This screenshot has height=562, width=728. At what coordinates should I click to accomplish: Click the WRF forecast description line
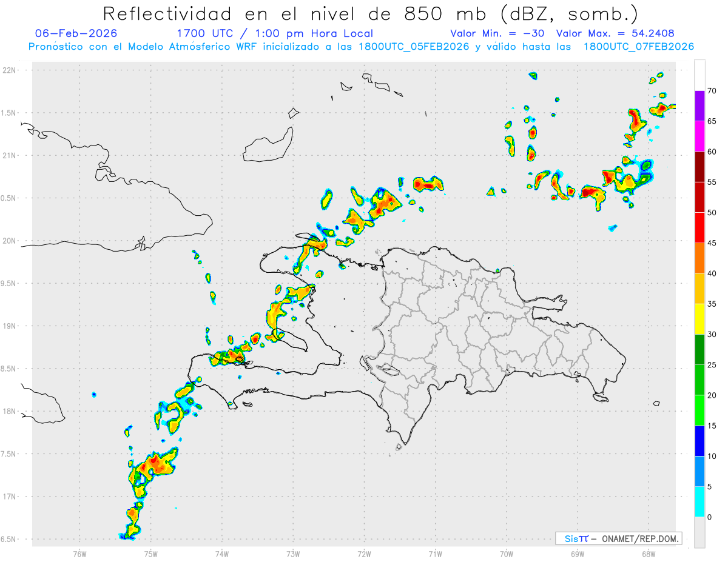tap(361, 47)
